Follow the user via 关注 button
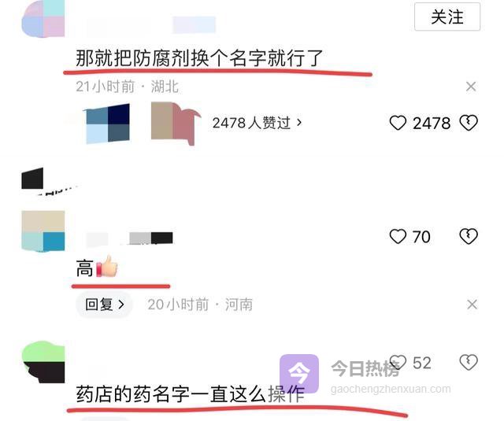This screenshot has height=421, width=504. [447, 17]
